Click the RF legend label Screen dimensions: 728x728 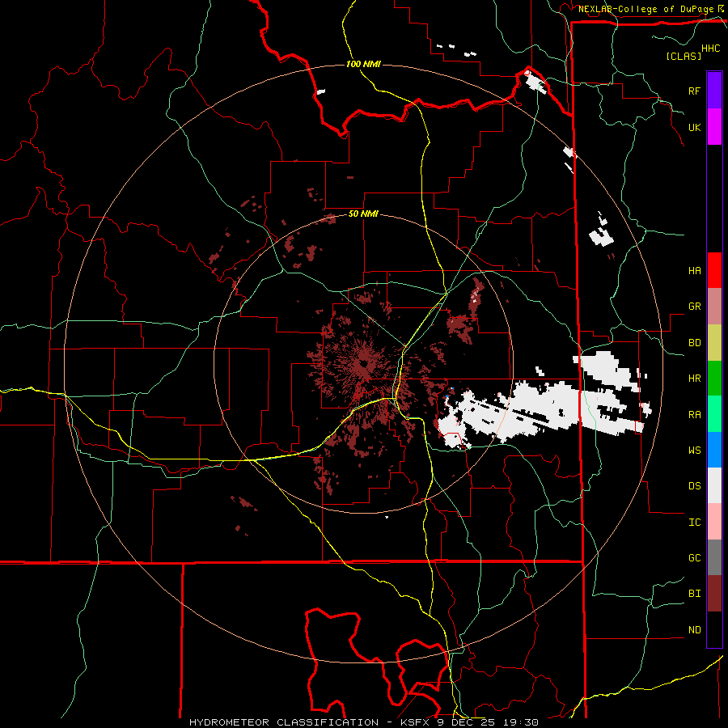pos(694,91)
